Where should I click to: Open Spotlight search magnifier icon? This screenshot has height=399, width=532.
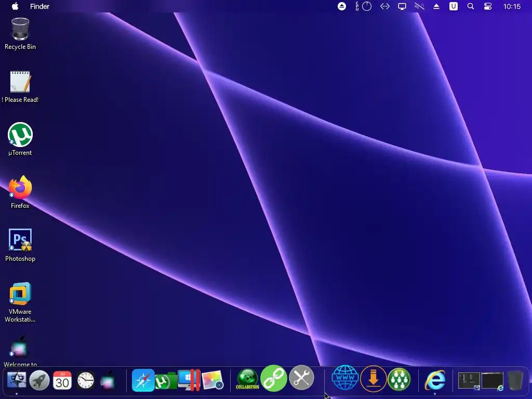tap(471, 6)
